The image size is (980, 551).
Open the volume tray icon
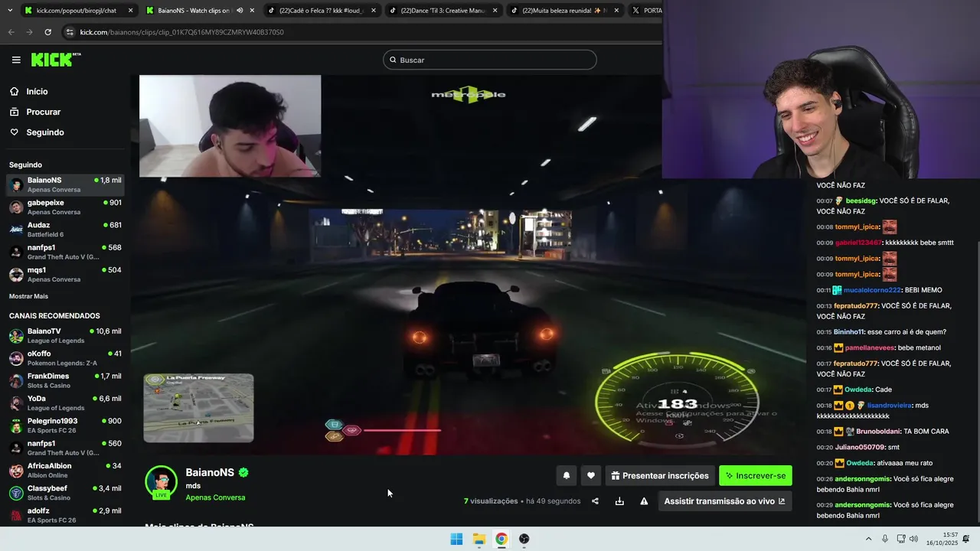(913, 539)
